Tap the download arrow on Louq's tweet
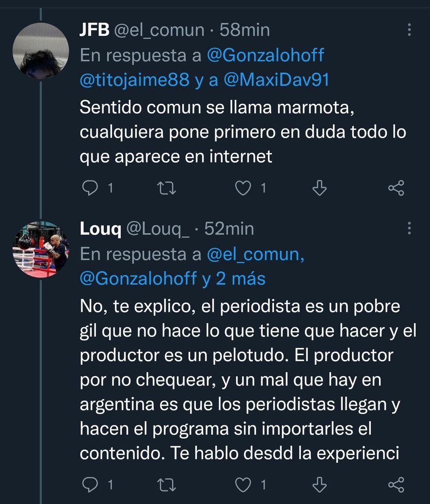The image size is (430, 504). [319, 484]
